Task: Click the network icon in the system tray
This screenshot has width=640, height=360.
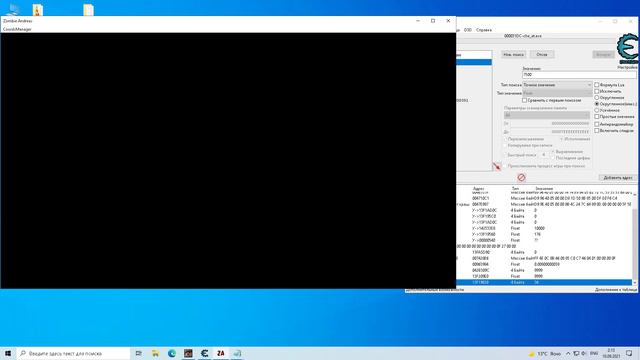Action: [x=576, y=353]
